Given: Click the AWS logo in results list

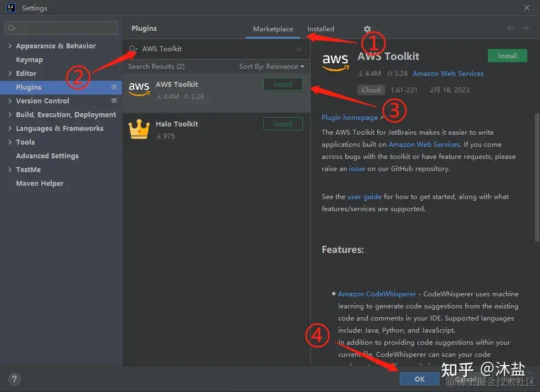Looking at the screenshot, I should [x=139, y=89].
